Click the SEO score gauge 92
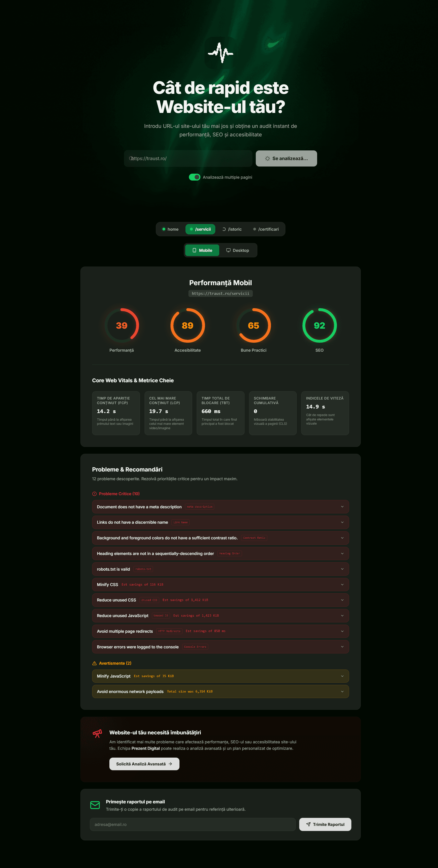 pos(319,325)
